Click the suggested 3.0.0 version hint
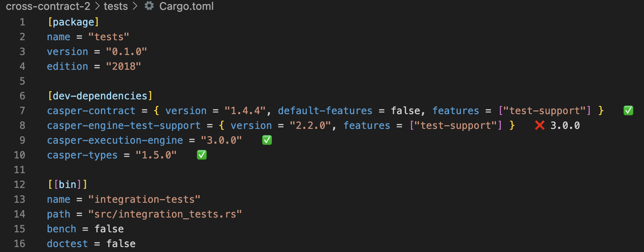The image size is (644, 252). click(x=565, y=126)
